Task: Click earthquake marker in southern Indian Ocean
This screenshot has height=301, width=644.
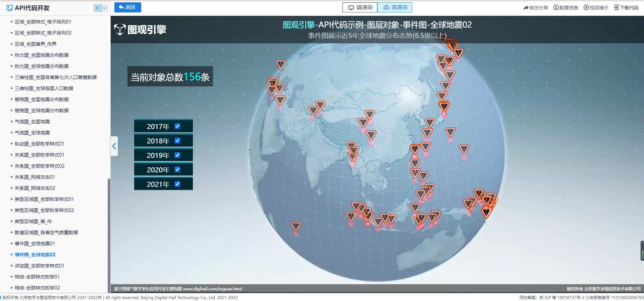Action: click(296, 226)
